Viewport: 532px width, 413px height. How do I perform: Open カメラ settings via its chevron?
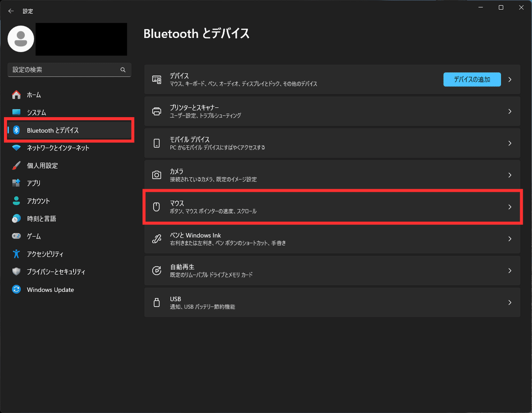point(510,175)
